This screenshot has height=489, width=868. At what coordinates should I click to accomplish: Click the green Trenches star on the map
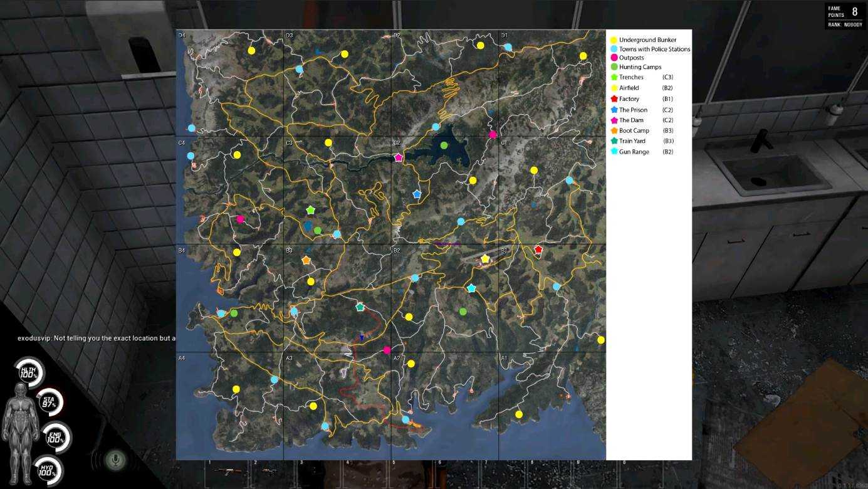(x=310, y=209)
